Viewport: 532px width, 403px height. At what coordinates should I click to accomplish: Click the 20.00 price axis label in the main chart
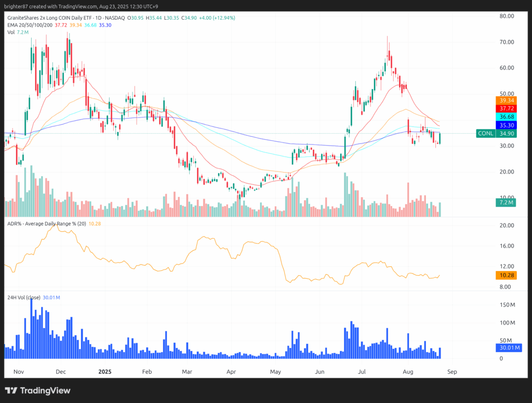507,172
